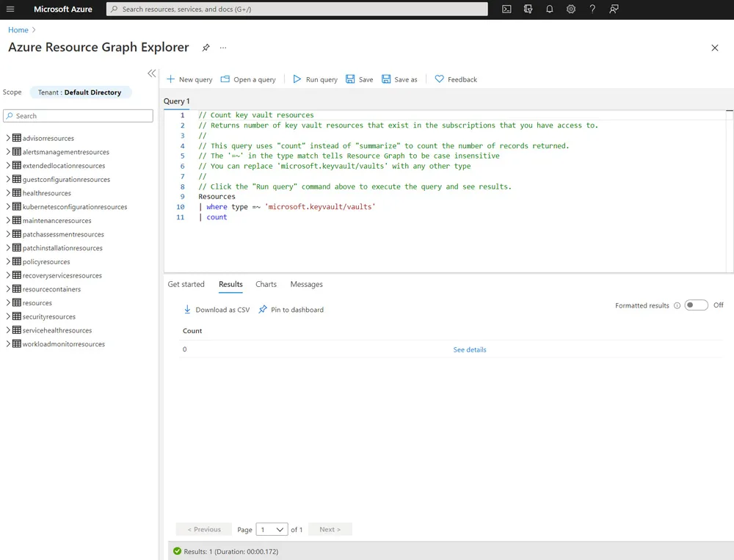The width and height of the screenshot is (734, 560).
Task: Expand the patchassessmentresources table
Action: click(8, 234)
